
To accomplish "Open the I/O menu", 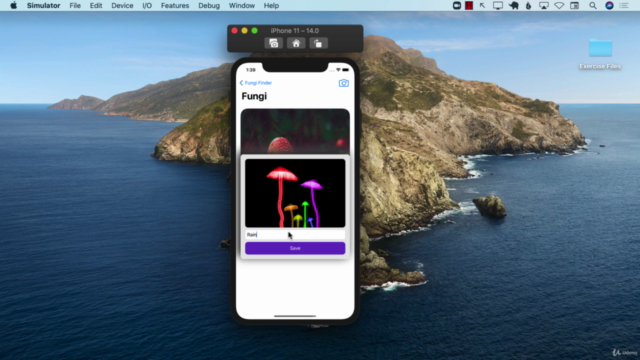I will [147, 6].
